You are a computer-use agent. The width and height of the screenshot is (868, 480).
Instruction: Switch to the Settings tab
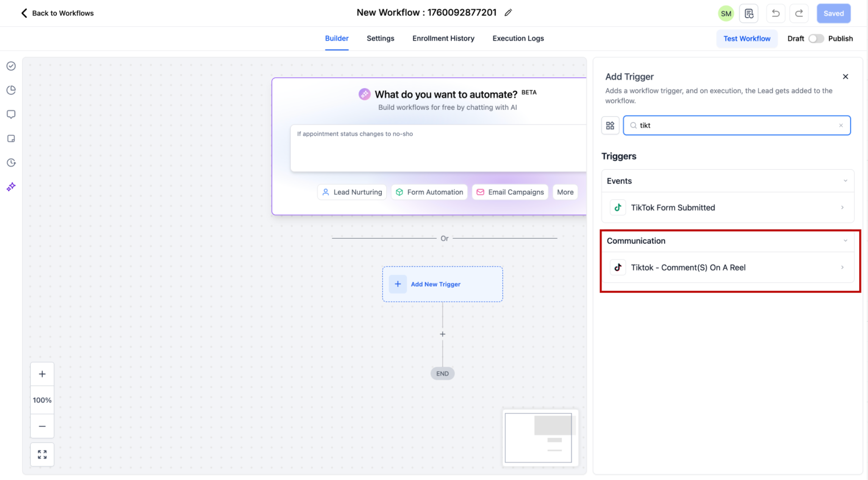click(380, 39)
